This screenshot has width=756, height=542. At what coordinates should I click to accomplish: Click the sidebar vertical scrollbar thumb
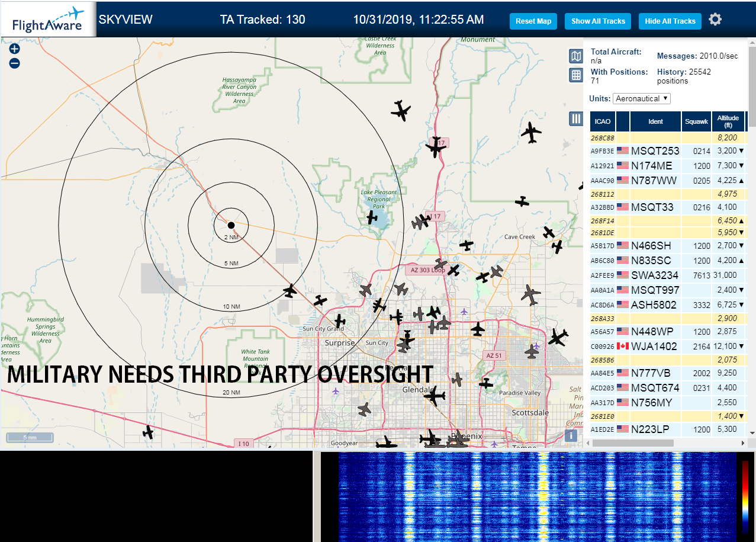[751, 87]
